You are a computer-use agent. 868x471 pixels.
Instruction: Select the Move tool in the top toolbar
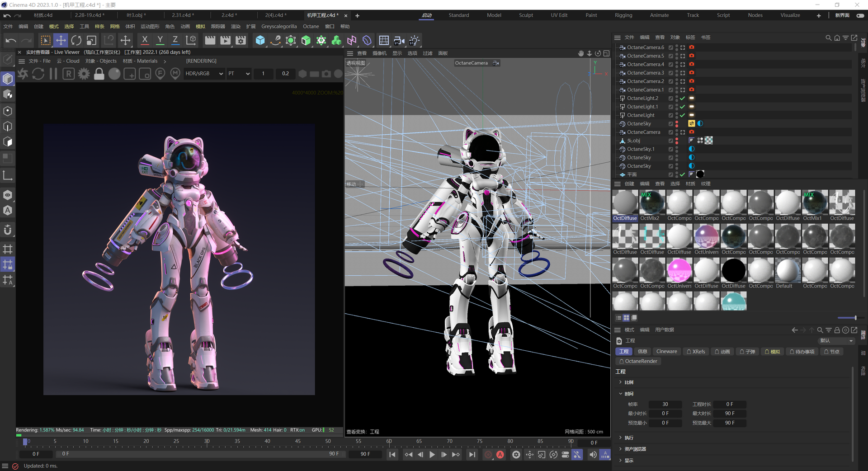61,40
